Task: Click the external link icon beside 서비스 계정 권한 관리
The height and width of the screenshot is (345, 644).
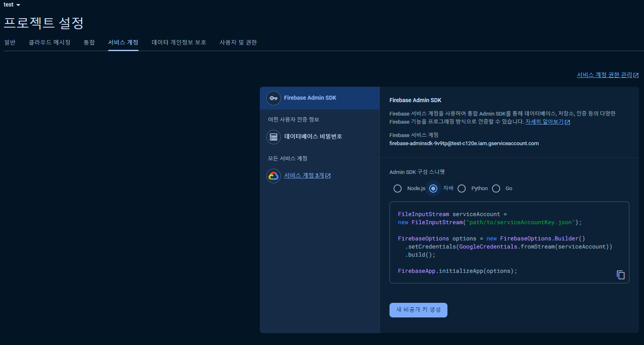Action: 636,75
